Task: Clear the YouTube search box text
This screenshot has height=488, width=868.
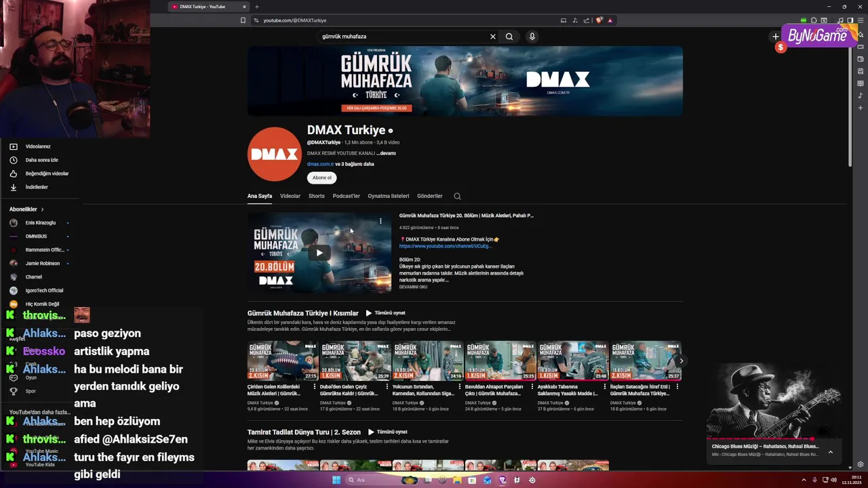Action: (x=493, y=37)
